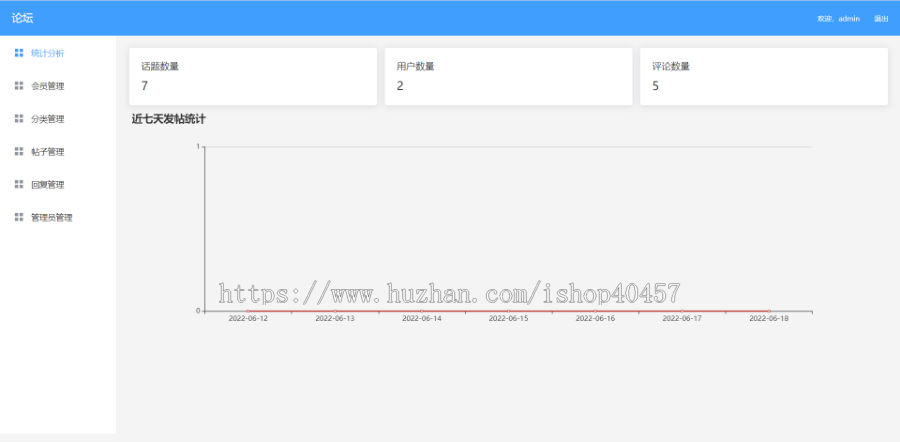Click the chart data point for 2022-06-13
900x442 pixels.
335,311
